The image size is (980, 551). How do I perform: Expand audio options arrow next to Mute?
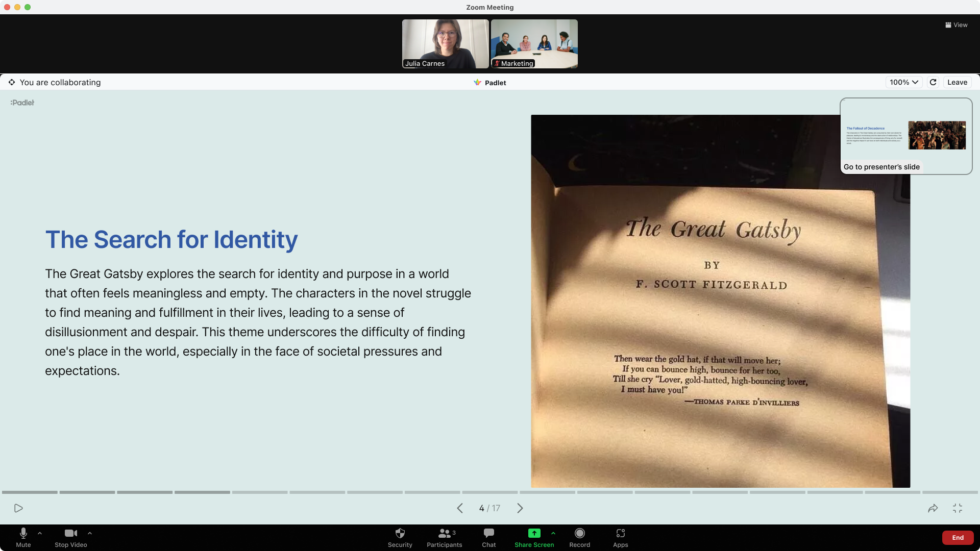[x=40, y=533]
